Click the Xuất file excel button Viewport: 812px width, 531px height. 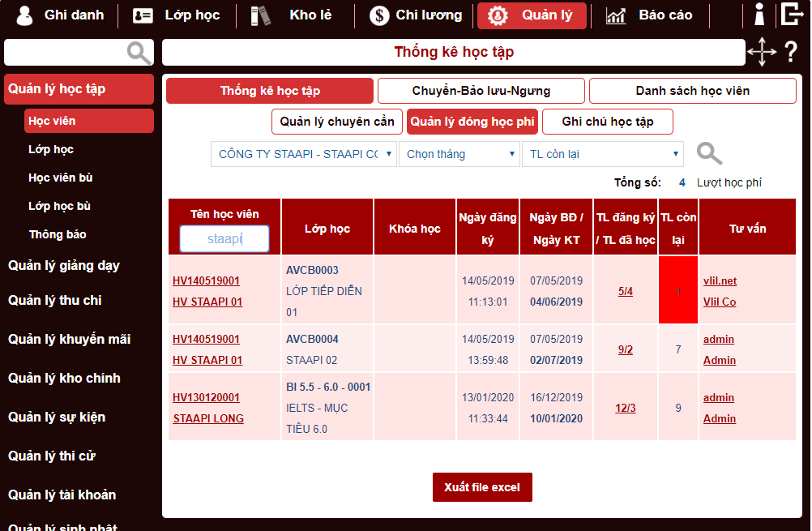tap(482, 486)
